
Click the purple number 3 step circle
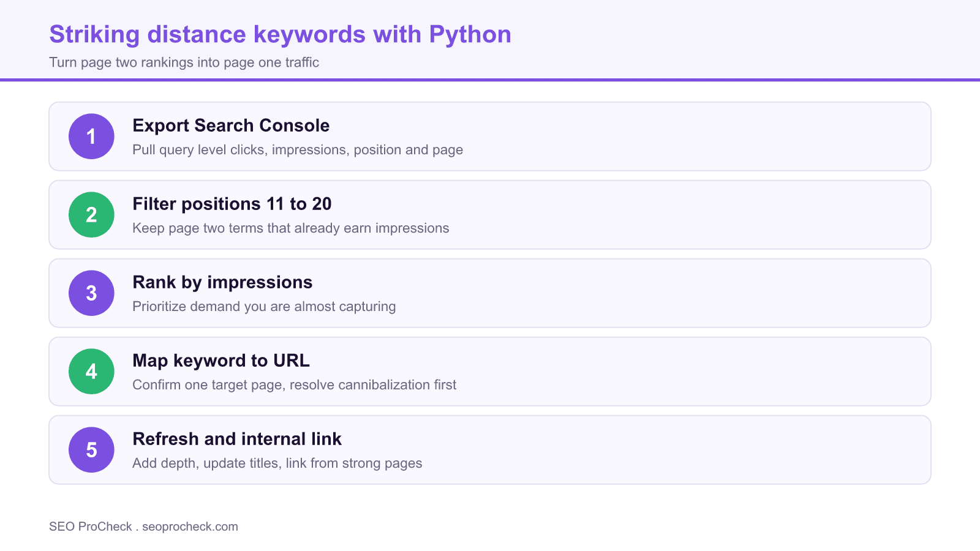[91, 293]
